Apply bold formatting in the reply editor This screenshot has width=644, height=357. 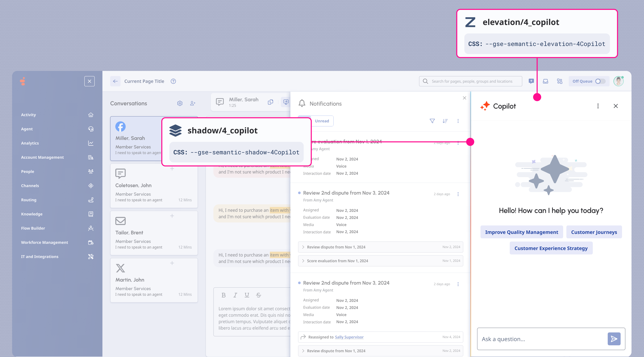click(223, 295)
